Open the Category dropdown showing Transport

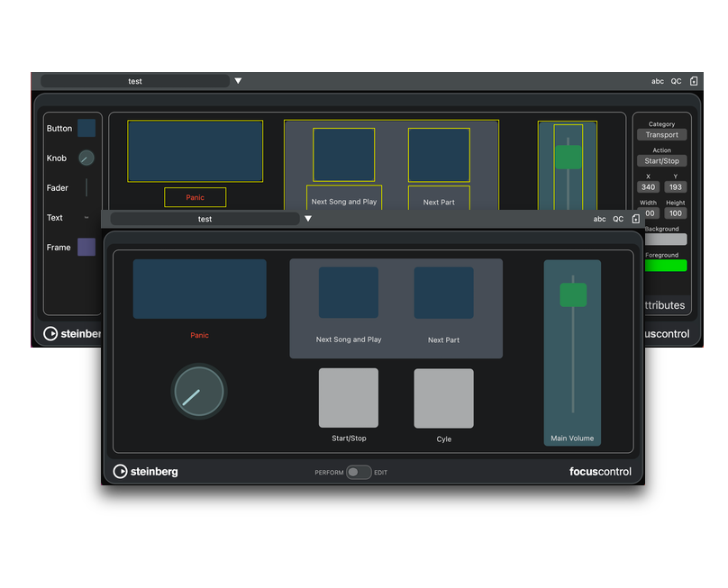click(662, 134)
